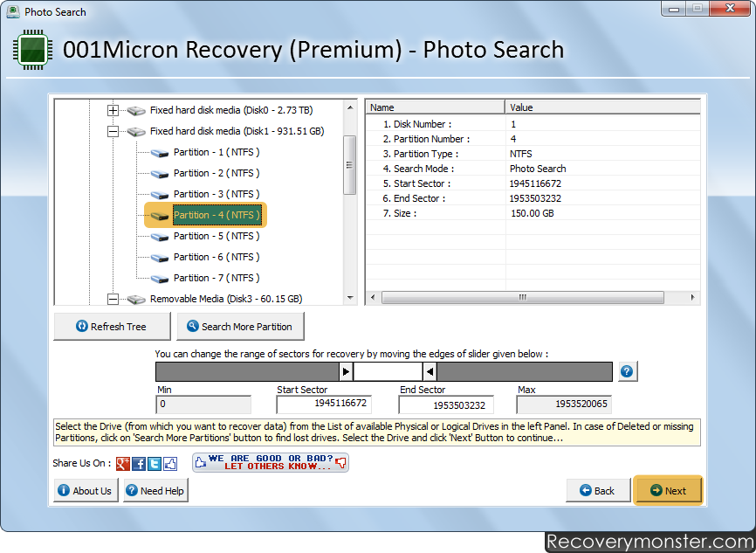Select the Search Mode row
The width and height of the screenshot is (756, 553).
(533, 169)
